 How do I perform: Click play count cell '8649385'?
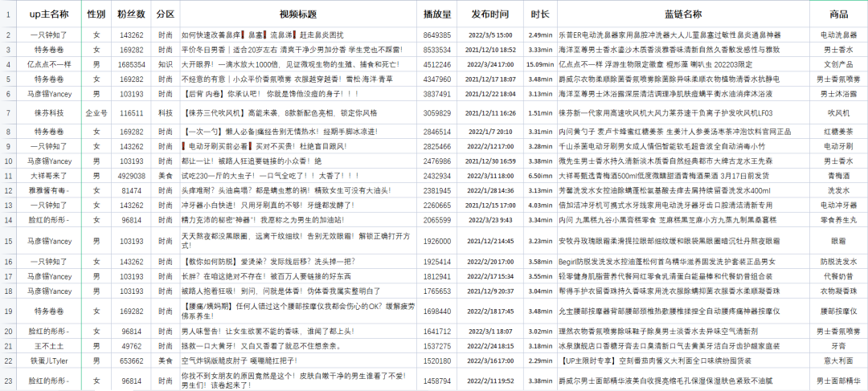pos(436,35)
